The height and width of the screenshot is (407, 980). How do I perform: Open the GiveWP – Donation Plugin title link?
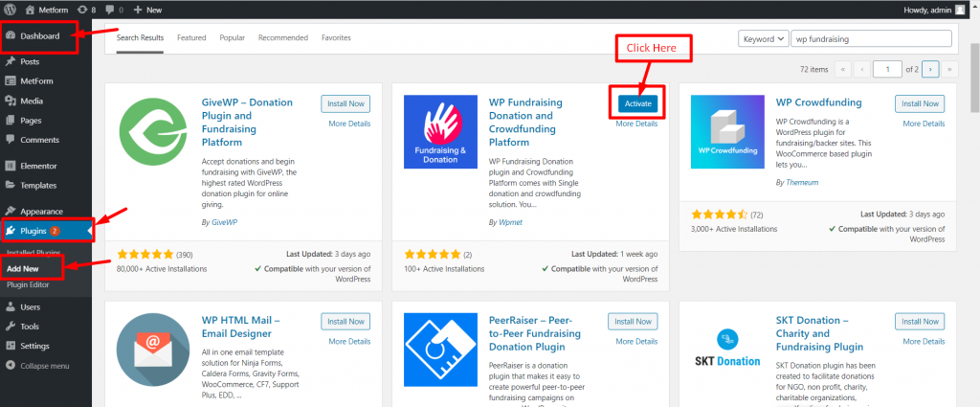[x=248, y=122]
